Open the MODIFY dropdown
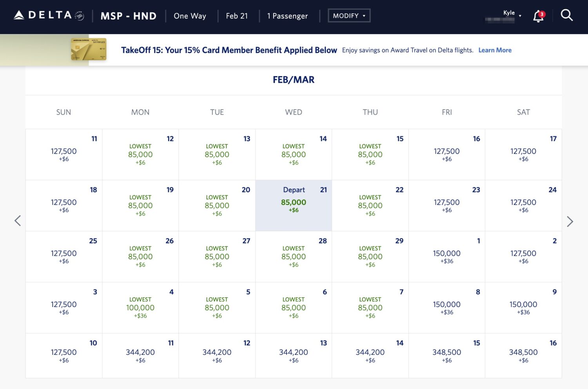The image size is (588, 389). 348,15
